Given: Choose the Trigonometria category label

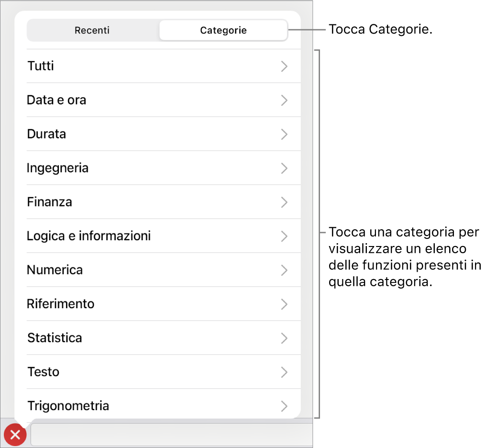Looking at the screenshot, I should pos(68,406).
